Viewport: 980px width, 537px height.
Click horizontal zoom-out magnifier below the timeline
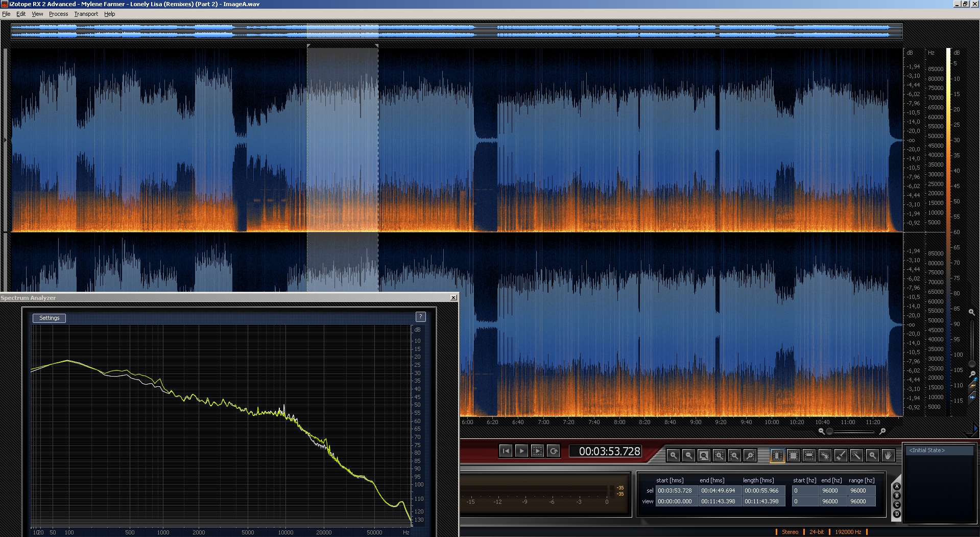(821, 431)
